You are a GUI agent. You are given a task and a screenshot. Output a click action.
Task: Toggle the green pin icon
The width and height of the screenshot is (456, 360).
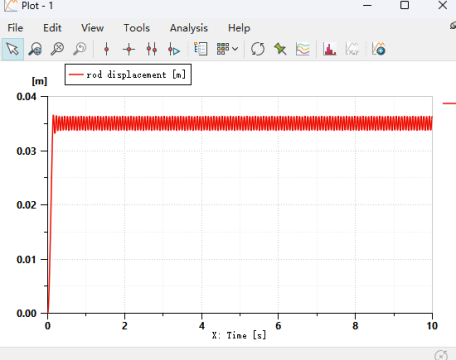pos(280,49)
